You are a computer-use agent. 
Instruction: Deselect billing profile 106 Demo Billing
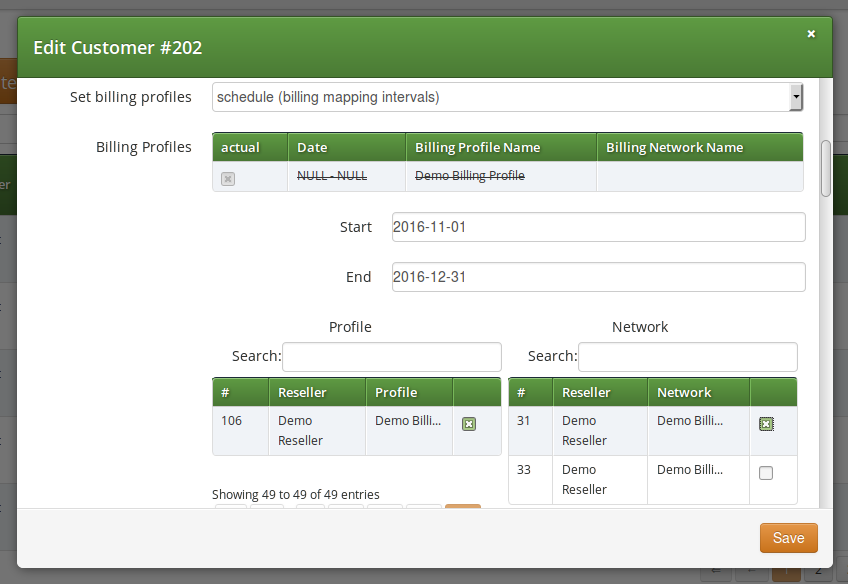(468, 423)
